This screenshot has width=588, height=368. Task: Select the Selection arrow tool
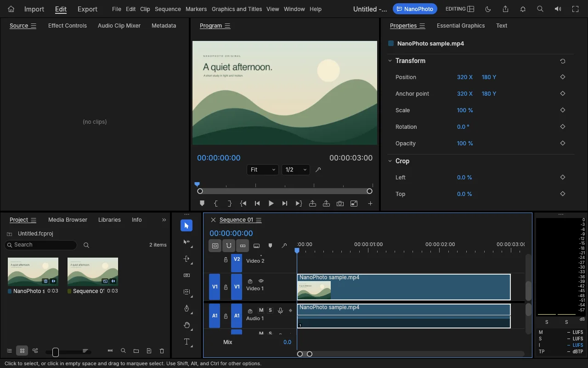187,225
